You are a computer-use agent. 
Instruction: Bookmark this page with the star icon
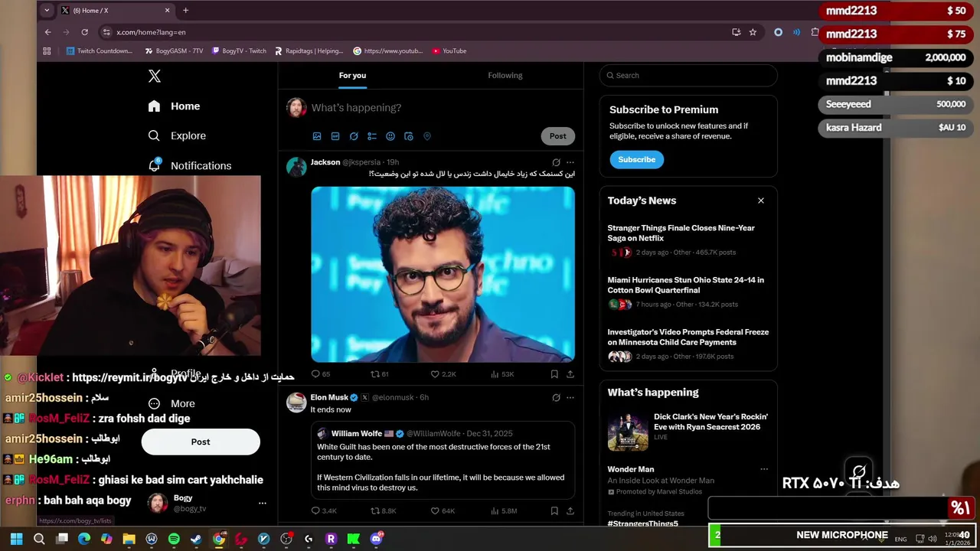click(753, 32)
